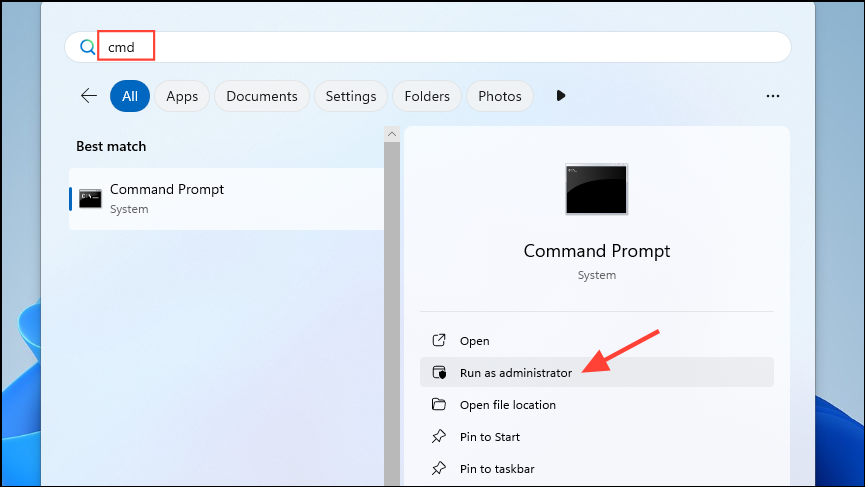Click the large Command Prompt preview thumbnail

[x=596, y=189]
